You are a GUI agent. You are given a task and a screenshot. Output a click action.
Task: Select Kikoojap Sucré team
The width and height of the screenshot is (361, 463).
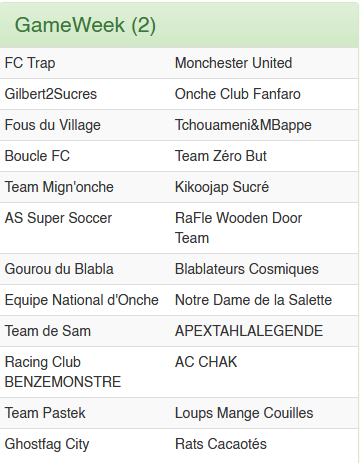tap(222, 187)
